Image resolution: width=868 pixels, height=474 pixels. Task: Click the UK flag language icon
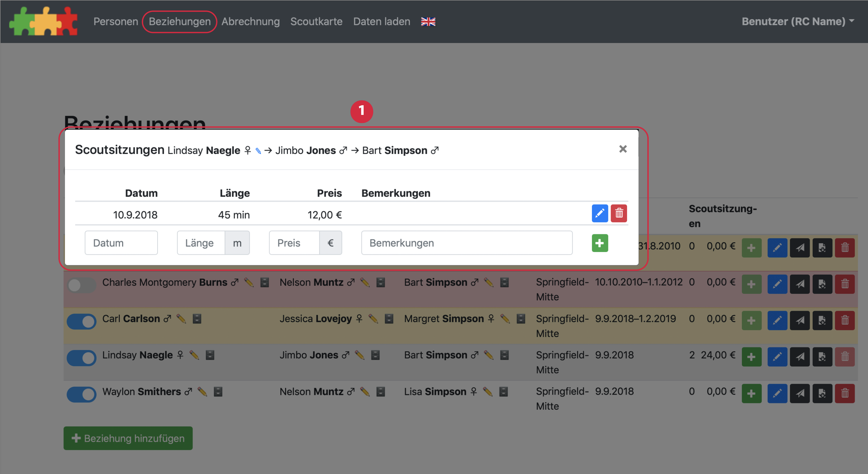[x=428, y=22]
